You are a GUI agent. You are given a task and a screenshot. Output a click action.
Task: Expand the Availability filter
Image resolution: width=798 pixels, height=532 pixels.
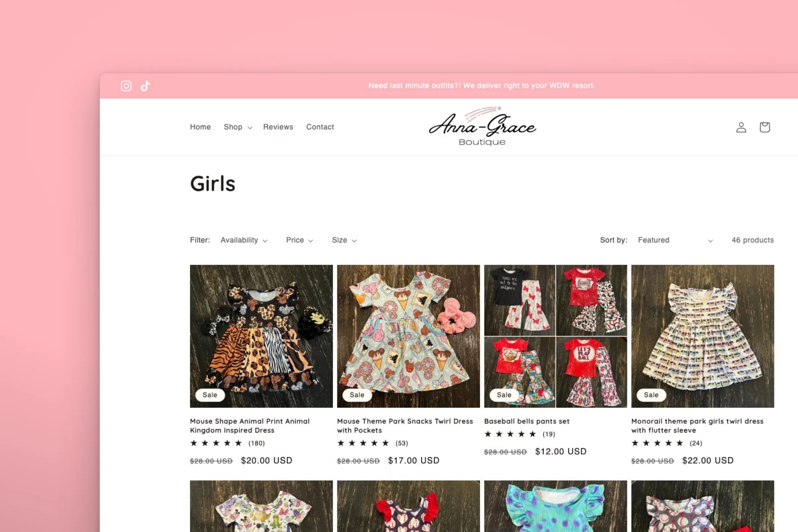pyautogui.click(x=244, y=240)
